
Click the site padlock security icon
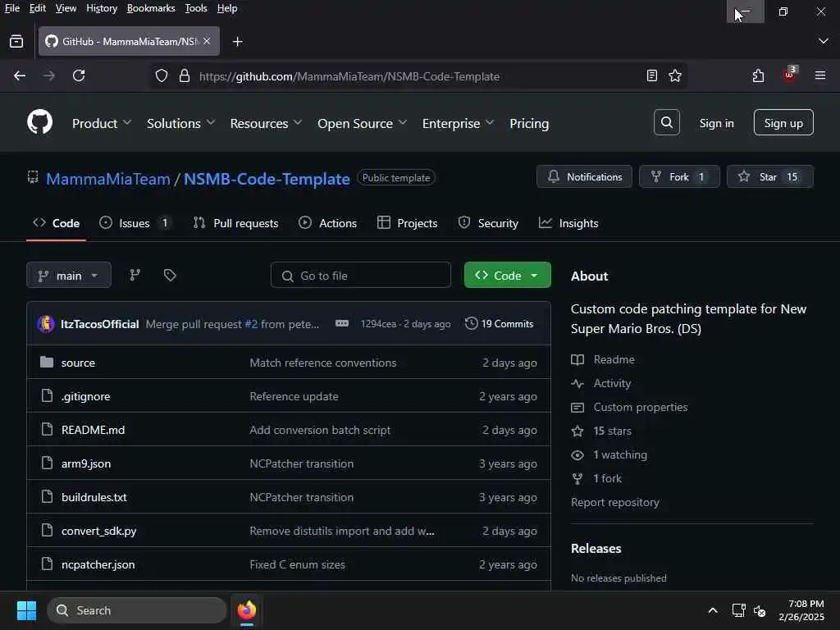click(185, 76)
